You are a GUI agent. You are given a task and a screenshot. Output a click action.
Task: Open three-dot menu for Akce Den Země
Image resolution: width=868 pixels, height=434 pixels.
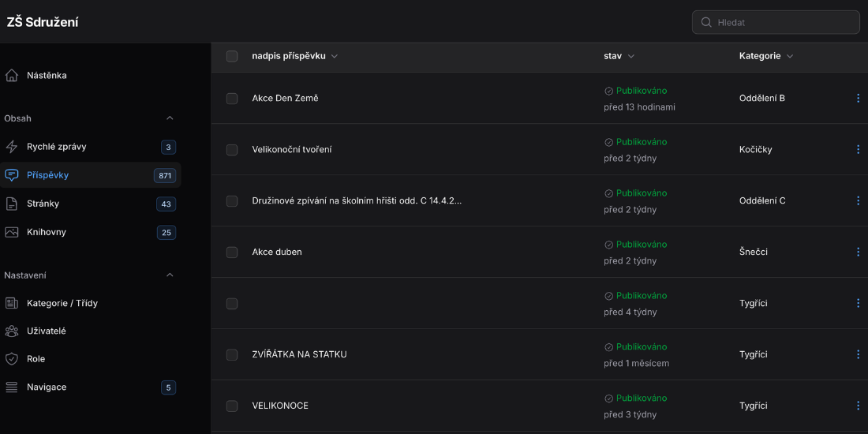click(858, 98)
